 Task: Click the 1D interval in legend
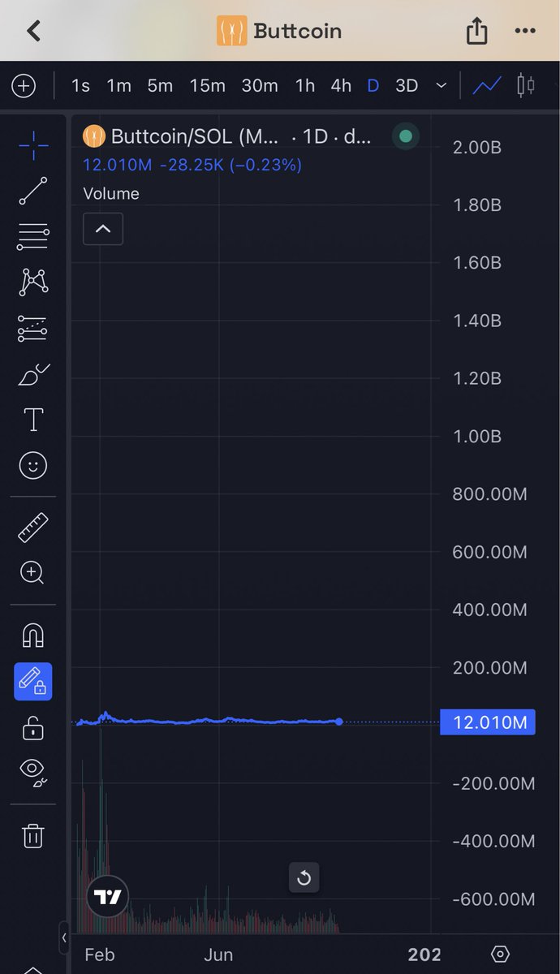point(315,136)
